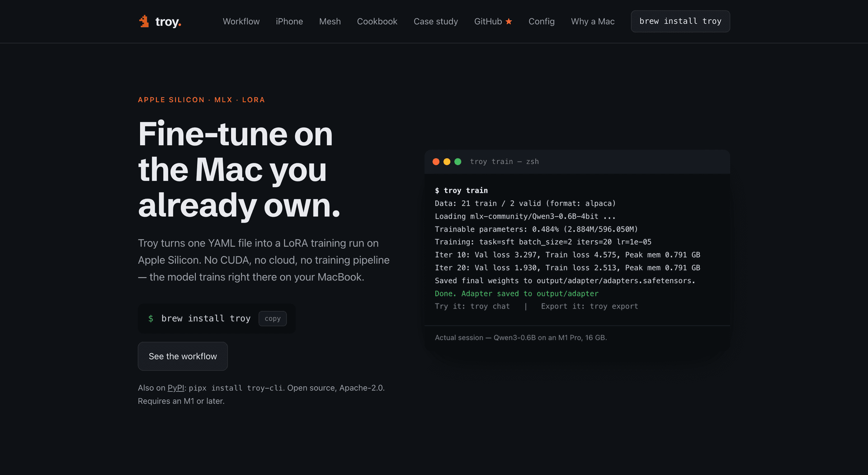Click the green 'Done. Adapter saved' line

pyautogui.click(x=517, y=294)
